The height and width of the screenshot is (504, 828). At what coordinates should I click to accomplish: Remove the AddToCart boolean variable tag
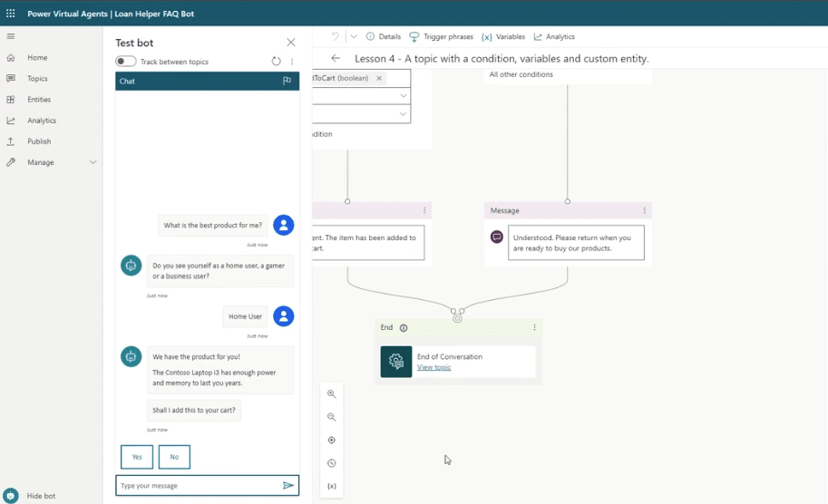tap(379, 78)
